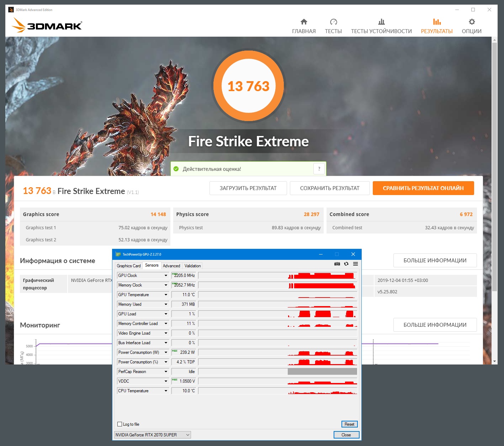Viewport: 504px width, 446px height.
Task: Select the GPU-Z Sensors tab
Action: [152, 265]
